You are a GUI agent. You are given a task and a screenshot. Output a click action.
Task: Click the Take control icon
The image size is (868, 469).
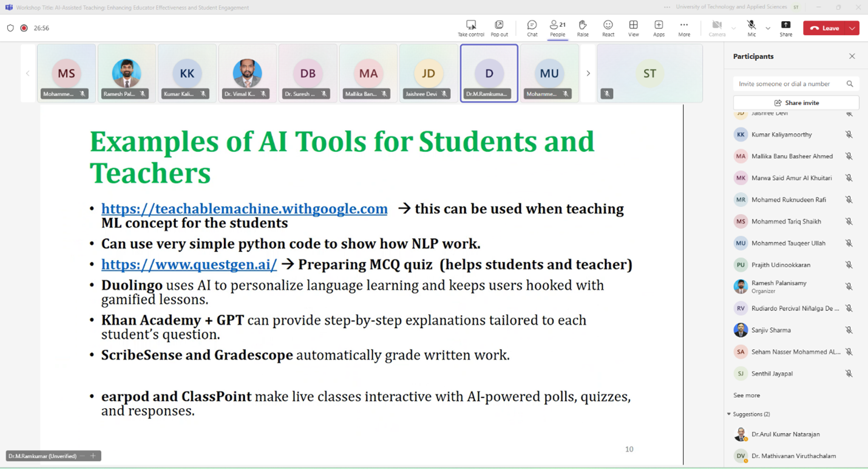pos(470,28)
